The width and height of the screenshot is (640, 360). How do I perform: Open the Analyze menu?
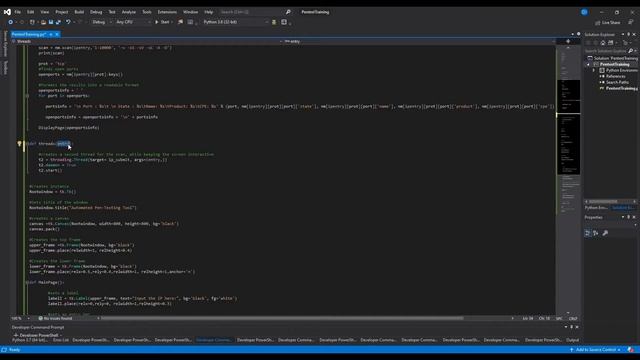tap(129, 12)
